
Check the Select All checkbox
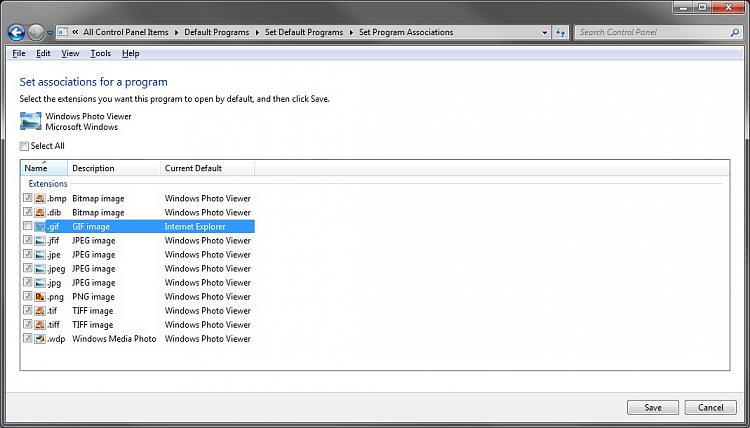point(24,146)
